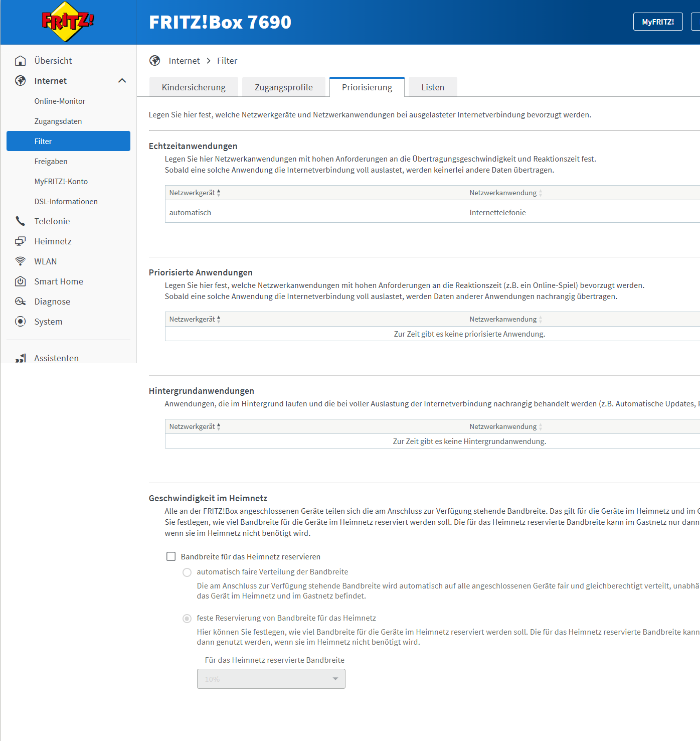This screenshot has height=741, width=700.
Task: Click the Echtzeitanwendungen heading
Action: click(193, 146)
